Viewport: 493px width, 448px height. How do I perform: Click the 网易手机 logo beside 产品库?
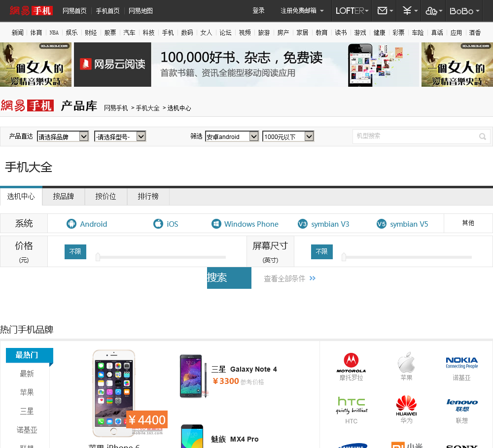27,105
